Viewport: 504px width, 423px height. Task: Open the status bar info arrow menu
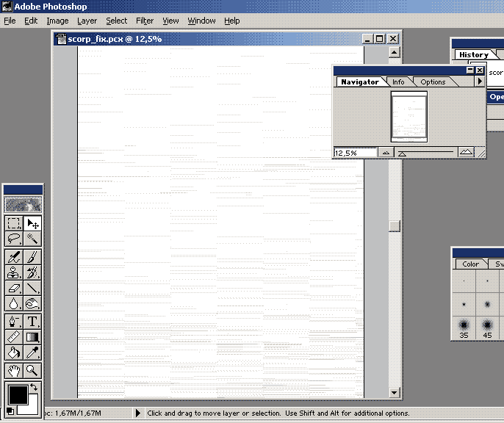(137, 414)
